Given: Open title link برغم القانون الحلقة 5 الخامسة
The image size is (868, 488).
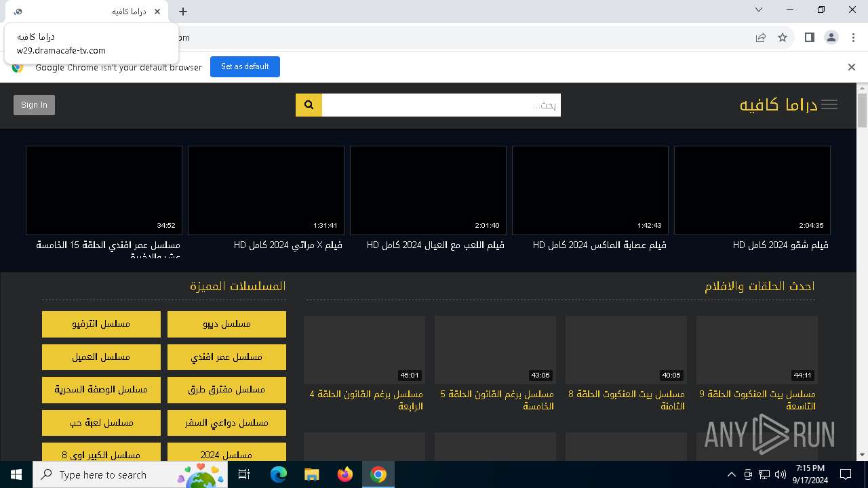Looking at the screenshot, I should pyautogui.click(x=497, y=400).
